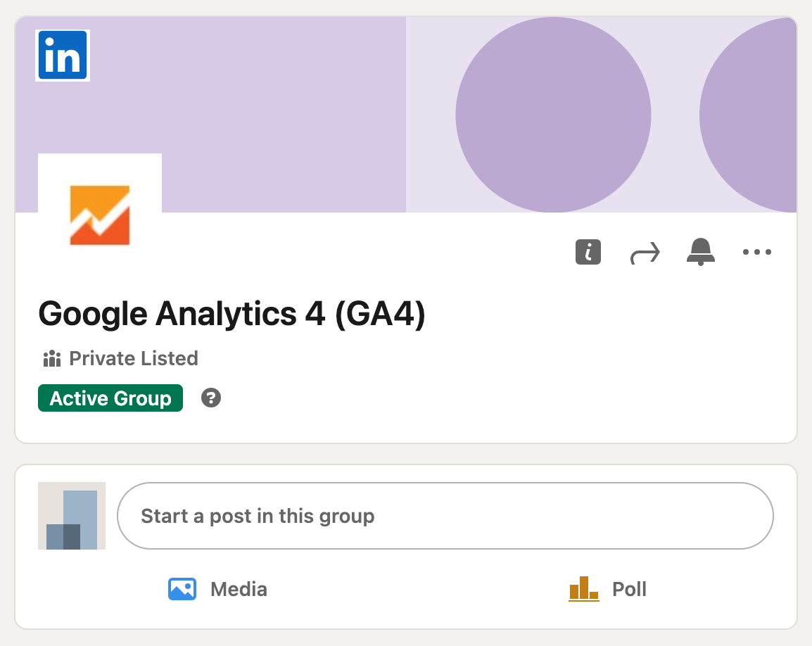Select the Media label text
The width and height of the screenshot is (812, 646).
pos(239,589)
